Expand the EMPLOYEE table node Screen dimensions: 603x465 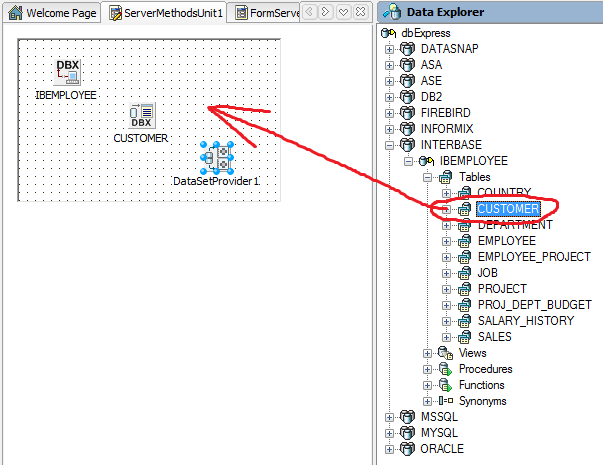pos(446,242)
